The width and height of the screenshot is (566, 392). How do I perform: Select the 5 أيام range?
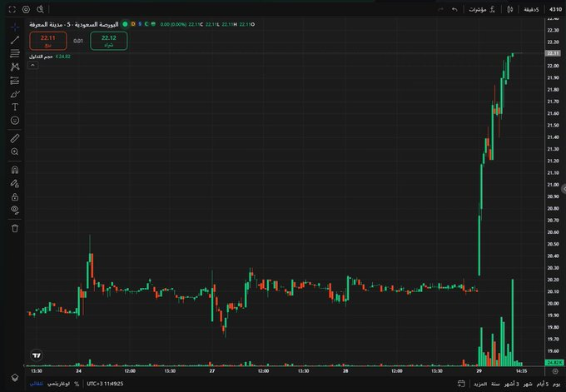click(x=543, y=384)
